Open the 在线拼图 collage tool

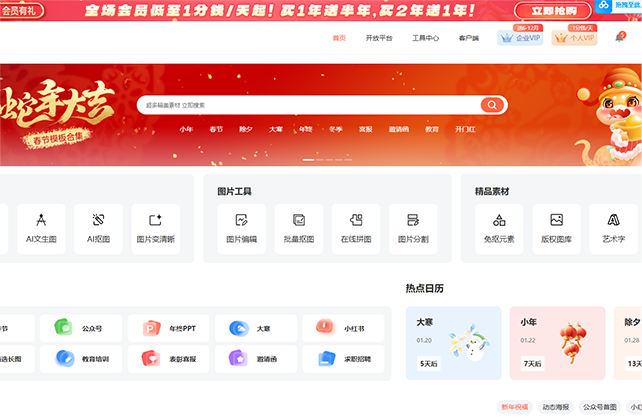pyautogui.click(x=355, y=228)
